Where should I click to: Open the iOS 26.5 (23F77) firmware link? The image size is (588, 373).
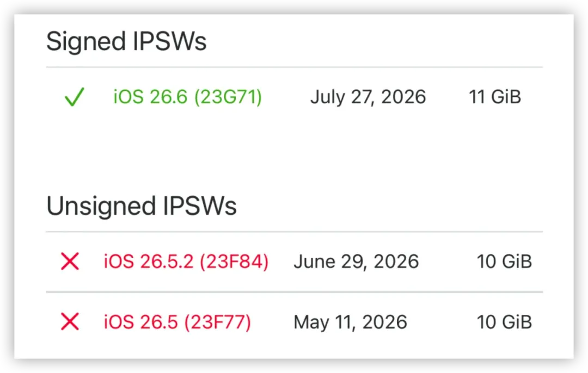(177, 322)
